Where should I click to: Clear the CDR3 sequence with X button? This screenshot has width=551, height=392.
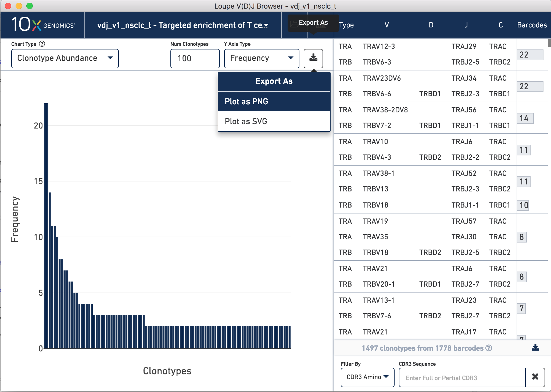(535, 377)
